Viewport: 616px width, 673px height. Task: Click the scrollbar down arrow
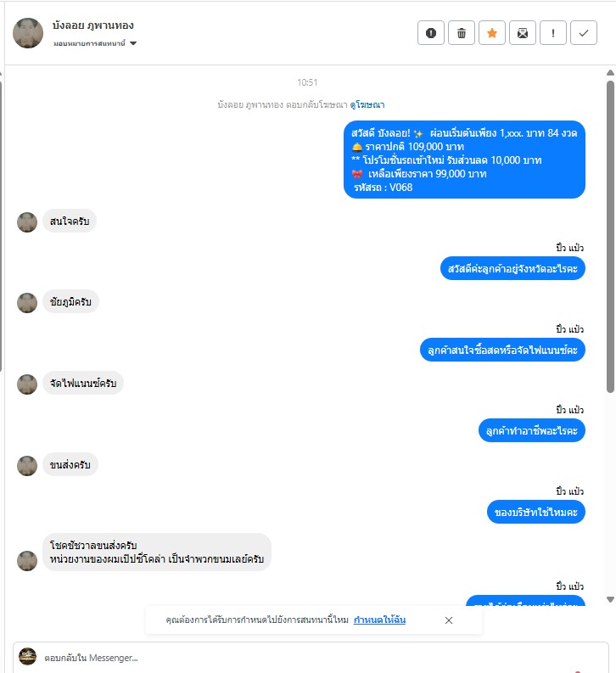pyautogui.click(x=610, y=600)
